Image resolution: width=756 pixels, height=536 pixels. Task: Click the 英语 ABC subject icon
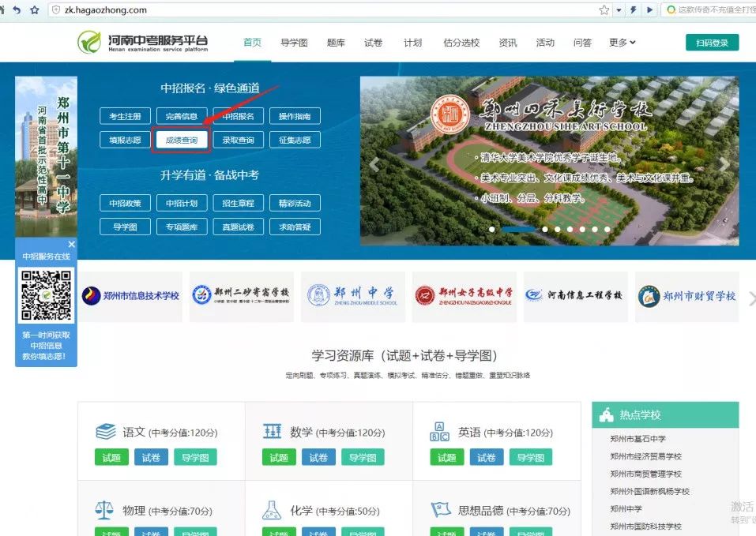click(440, 429)
